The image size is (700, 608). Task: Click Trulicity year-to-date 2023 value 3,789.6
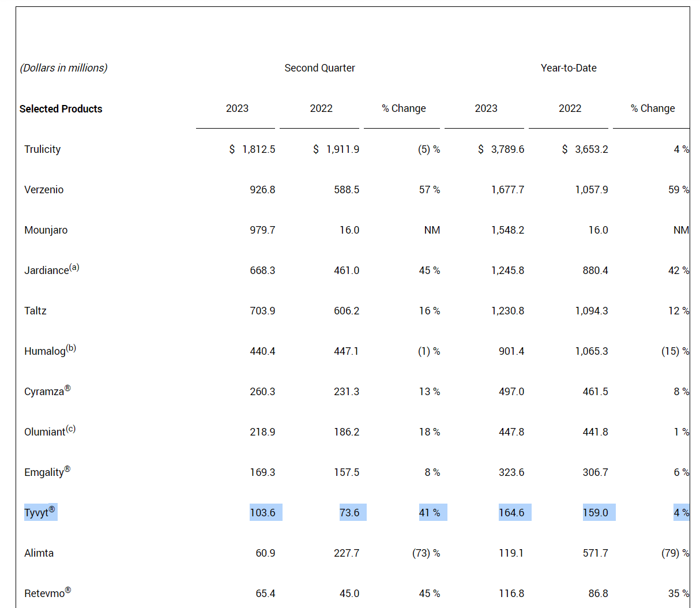(x=507, y=149)
